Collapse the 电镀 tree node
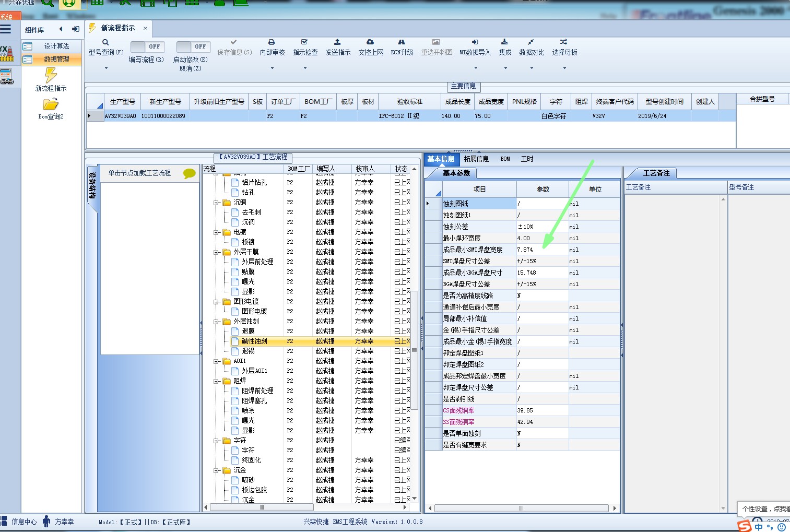This screenshot has height=532, width=790. coord(216,232)
